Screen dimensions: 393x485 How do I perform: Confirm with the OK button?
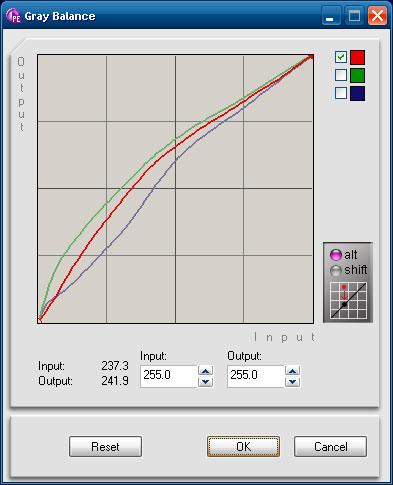point(243,446)
